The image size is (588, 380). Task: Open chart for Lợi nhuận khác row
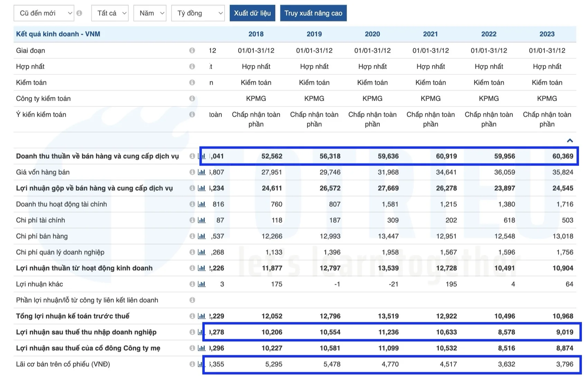pyautogui.click(x=202, y=284)
